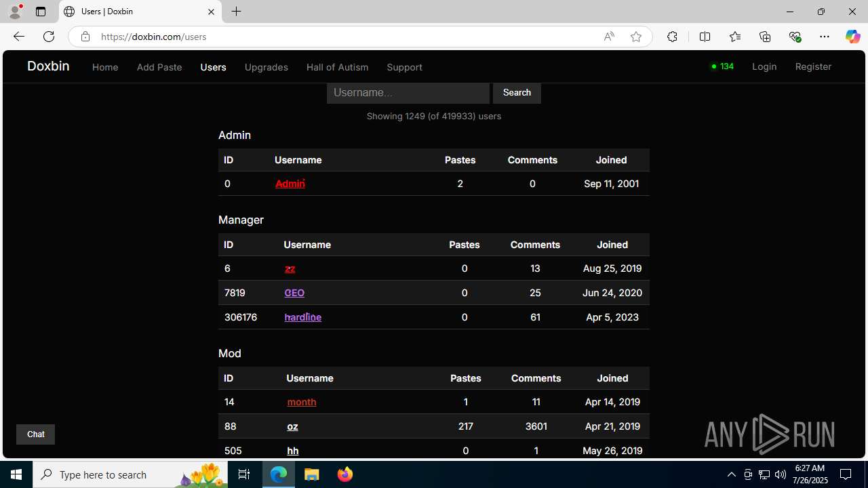The height and width of the screenshot is (488, 868).
Task: Click the 'Showing 1249 (of 419933) users' text
Action: pos(434,116)
